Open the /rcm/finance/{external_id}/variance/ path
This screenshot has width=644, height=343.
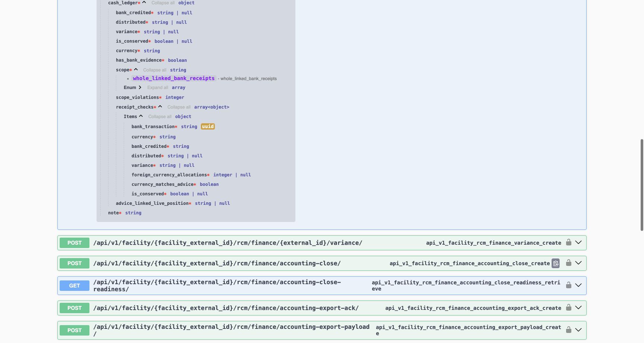(x=228, y=243)
